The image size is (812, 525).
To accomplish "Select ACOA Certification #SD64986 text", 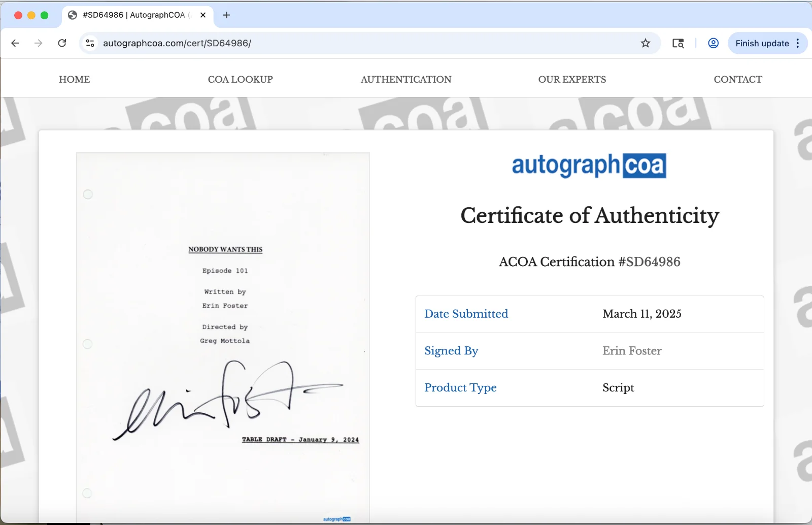I will pos(590,262).
